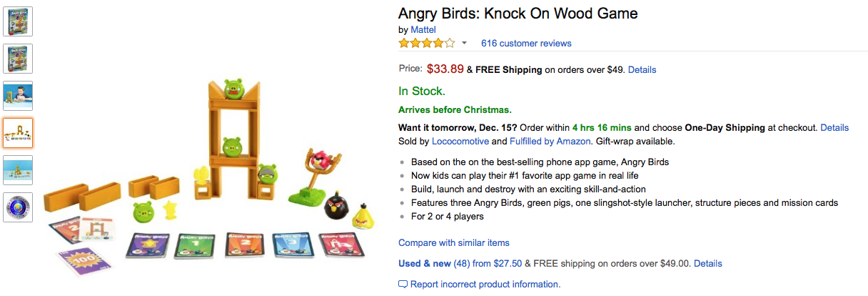Expand the star rating breakdown arrow
Viewport: 868px width, 296px height.
tap(464, 44)
